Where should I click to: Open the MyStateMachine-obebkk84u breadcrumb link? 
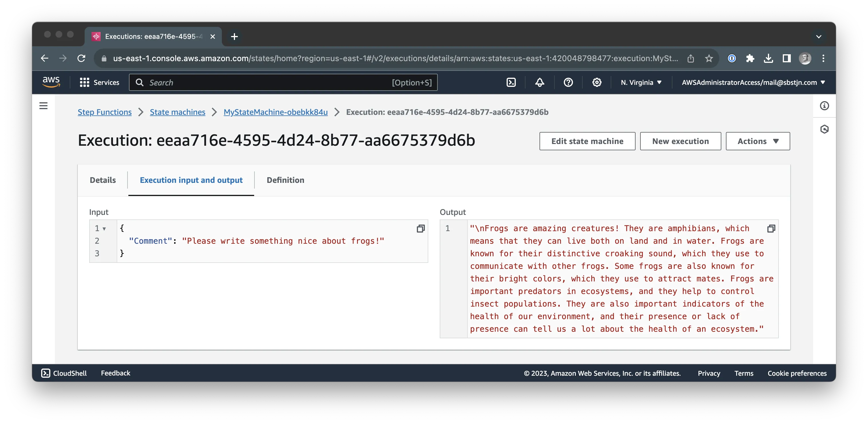[x=275, y=112]
